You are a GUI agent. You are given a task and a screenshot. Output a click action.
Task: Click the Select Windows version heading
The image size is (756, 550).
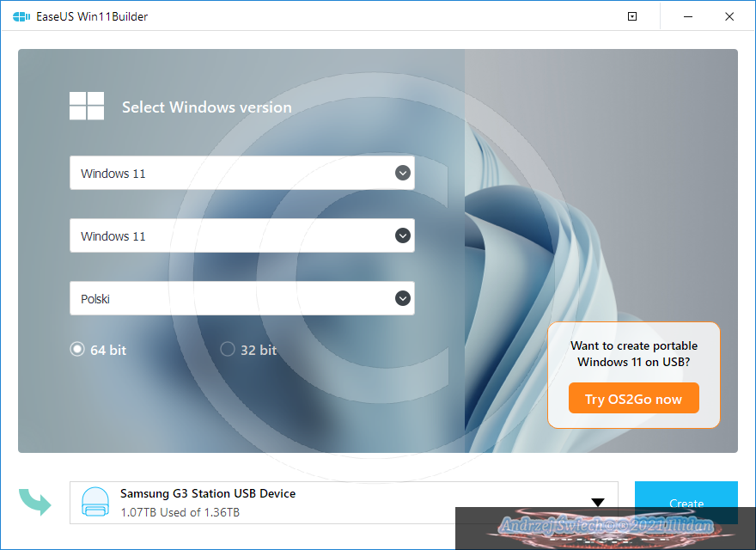[x=207, y=107]
